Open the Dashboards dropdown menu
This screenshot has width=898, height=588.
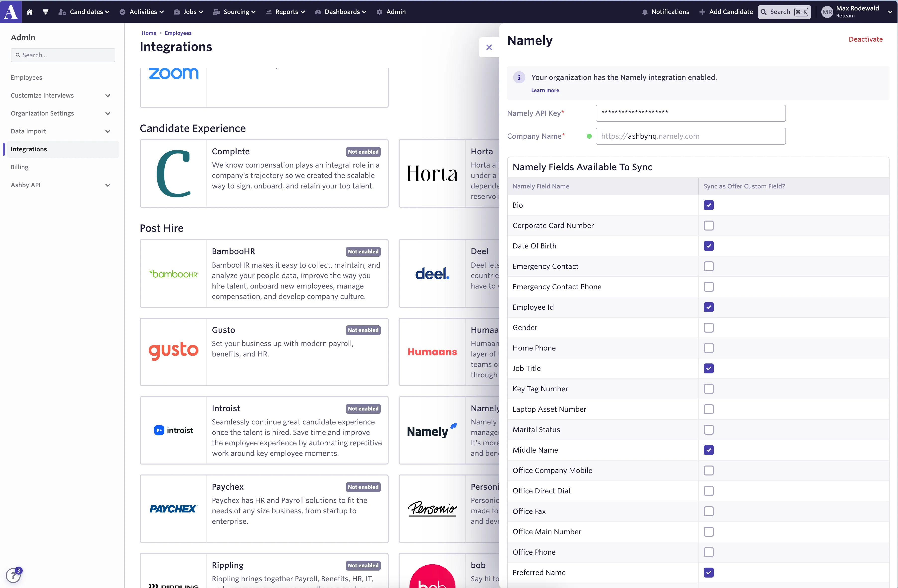point(341,12)
